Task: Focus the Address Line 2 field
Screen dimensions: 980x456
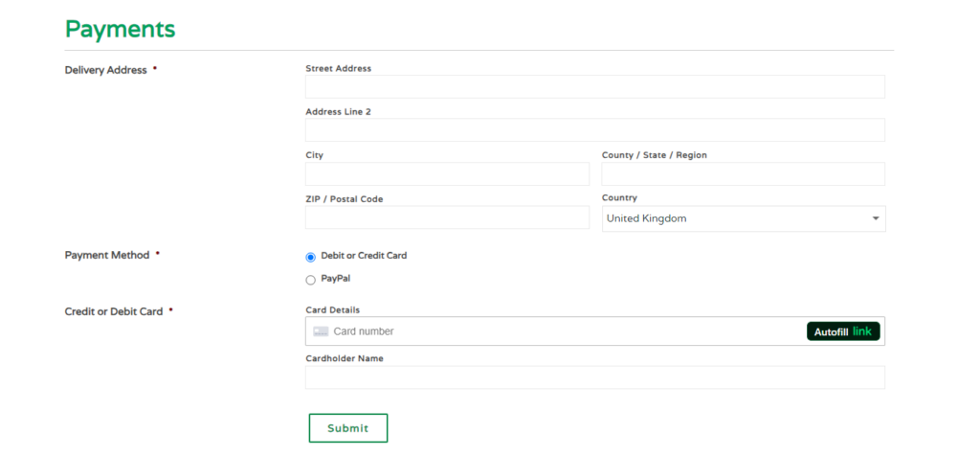Action: [x=594, y=130]
